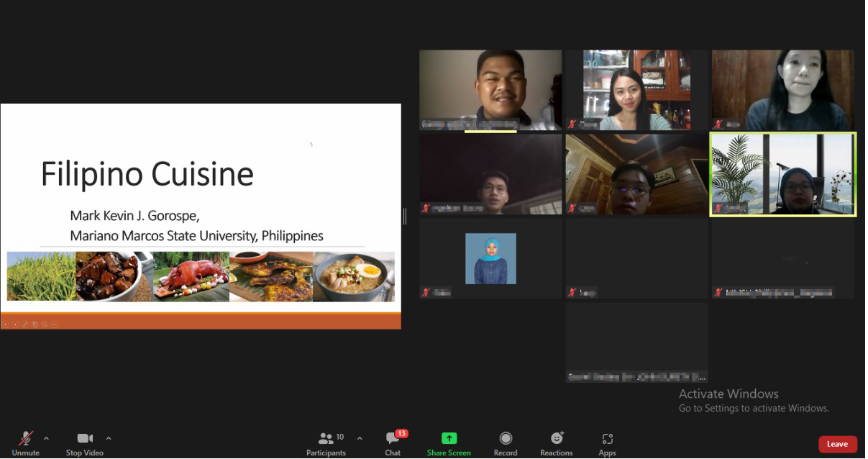Click the roasted pig lechon photo on slide

click(191, 276)
